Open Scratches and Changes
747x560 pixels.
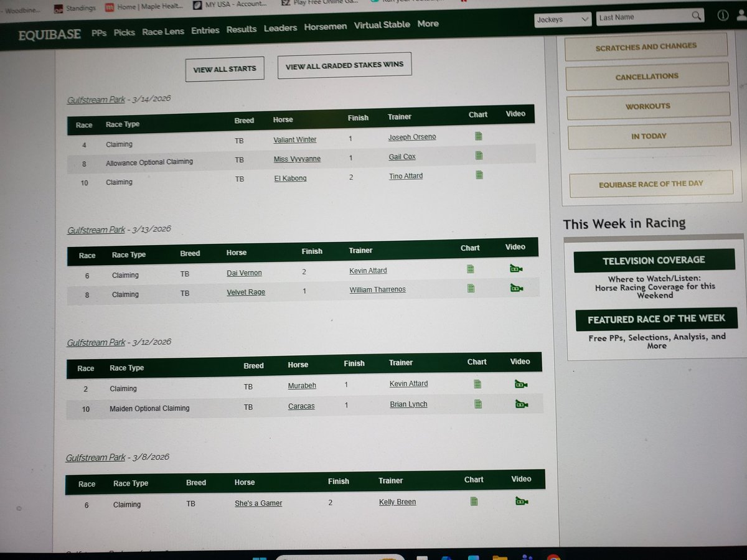[646, 47]
